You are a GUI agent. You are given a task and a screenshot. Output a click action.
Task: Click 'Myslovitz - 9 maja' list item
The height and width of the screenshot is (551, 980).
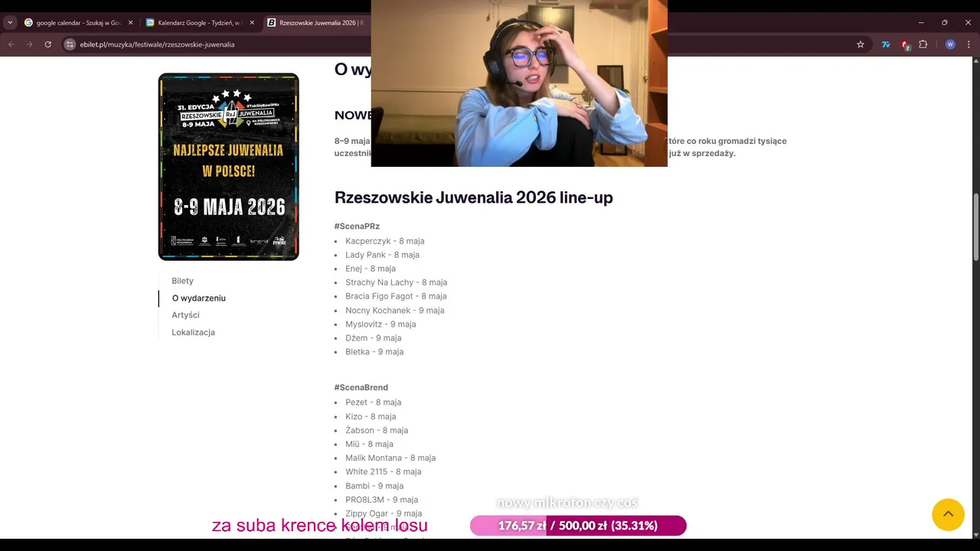coord(381,324)
